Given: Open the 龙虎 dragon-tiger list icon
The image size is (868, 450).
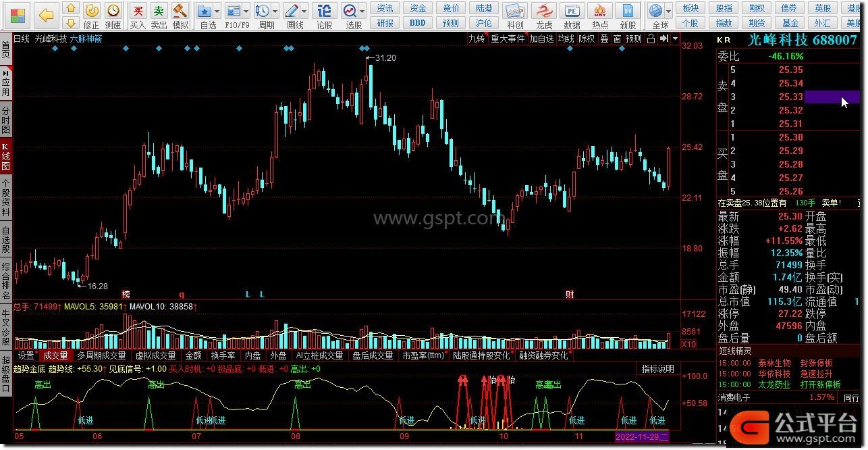Looking at the screenshot, I should pyautogui.click(x=543, y=16).
